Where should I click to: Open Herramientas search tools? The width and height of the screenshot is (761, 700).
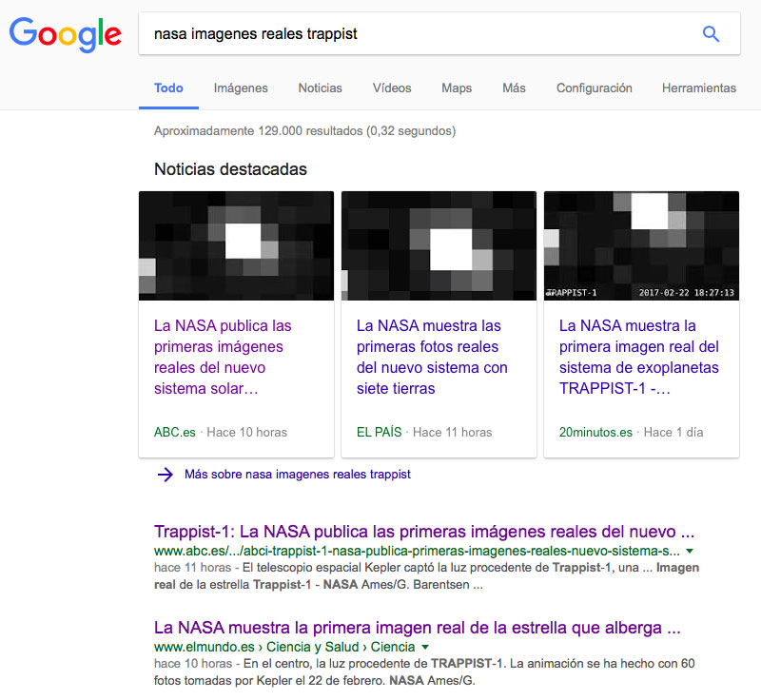click(699, 87)
